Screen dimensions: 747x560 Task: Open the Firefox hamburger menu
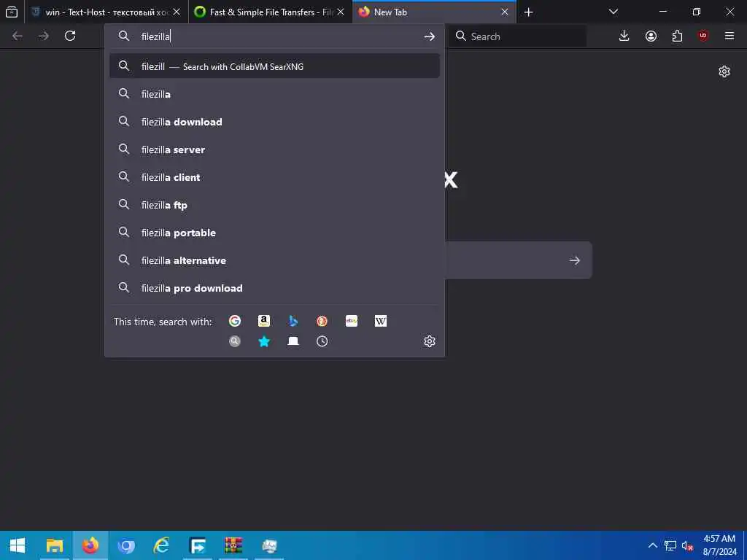click(729, 36)
